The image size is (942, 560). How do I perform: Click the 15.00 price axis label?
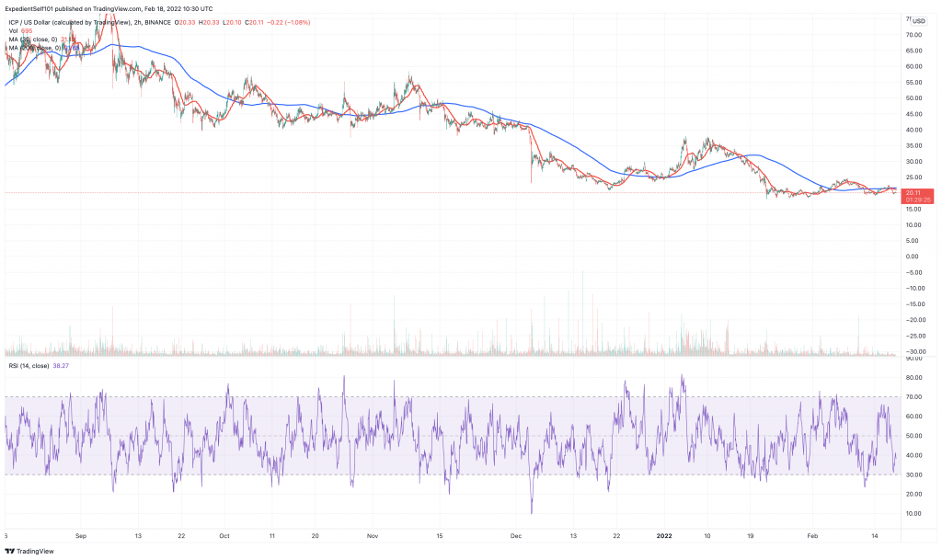click(913, 209)
